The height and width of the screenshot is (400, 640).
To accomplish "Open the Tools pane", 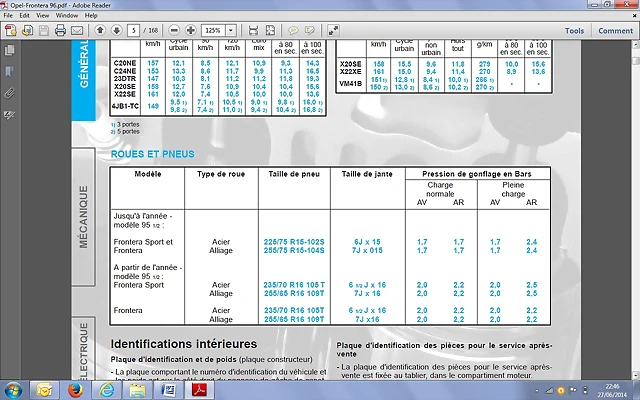I will [x=574, y=31].
